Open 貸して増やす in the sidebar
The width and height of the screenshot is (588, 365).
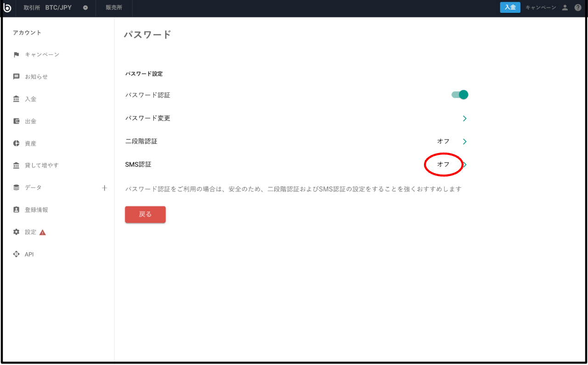pyautogui.click(x=42, y=165)
